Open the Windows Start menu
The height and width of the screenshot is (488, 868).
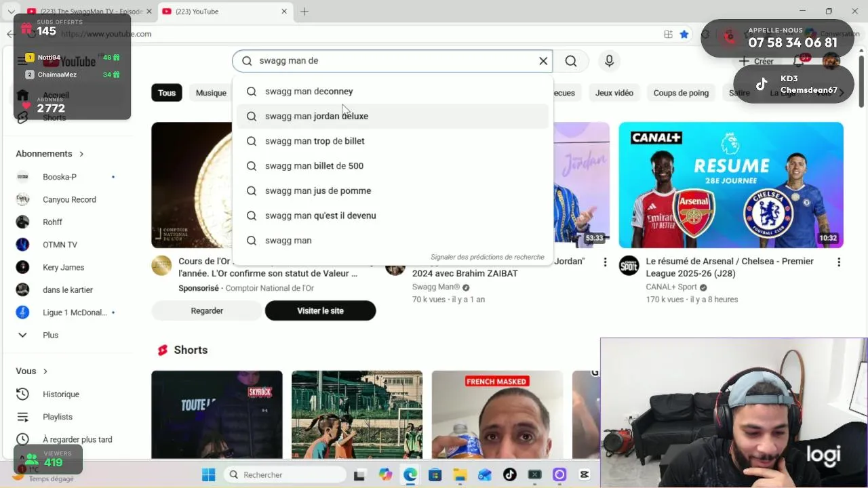[208, 474]
